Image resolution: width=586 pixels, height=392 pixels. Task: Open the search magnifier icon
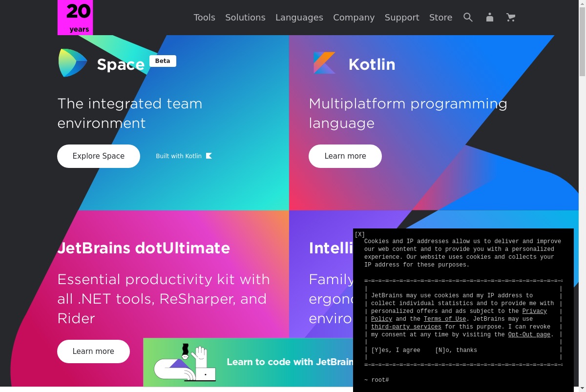(x=468, y=18)
